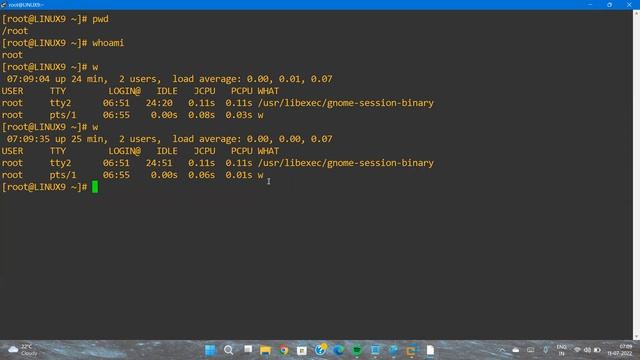The image size is (640, 360).
Task: Click idle time '24:51' value
Action: [x=159, y=163]
